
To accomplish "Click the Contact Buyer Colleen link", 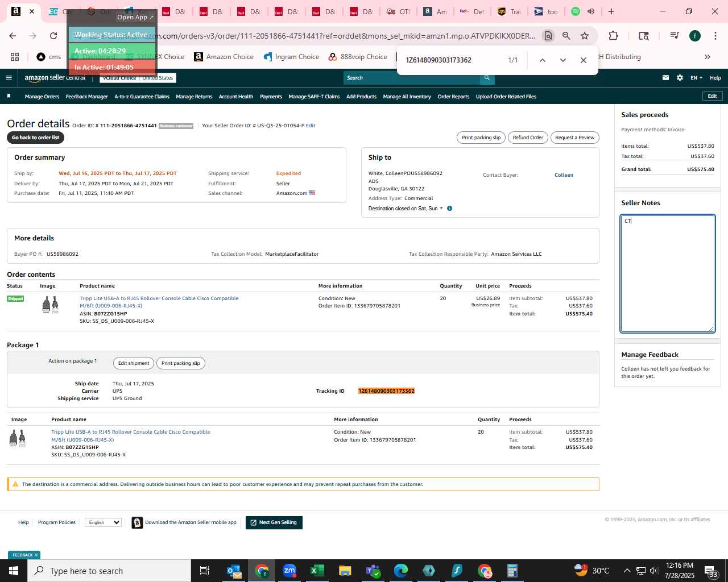I will pyautogui.click(x=564, y=175).
